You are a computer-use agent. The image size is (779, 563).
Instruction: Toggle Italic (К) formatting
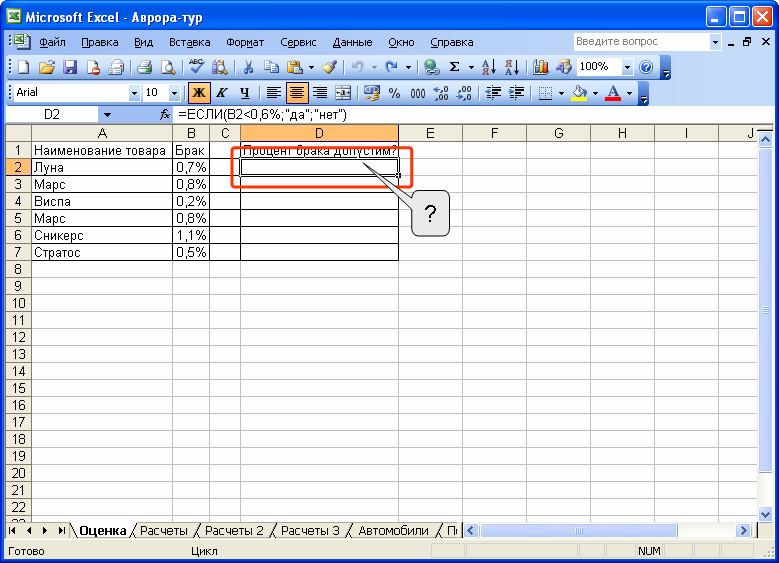coord(222,93)
